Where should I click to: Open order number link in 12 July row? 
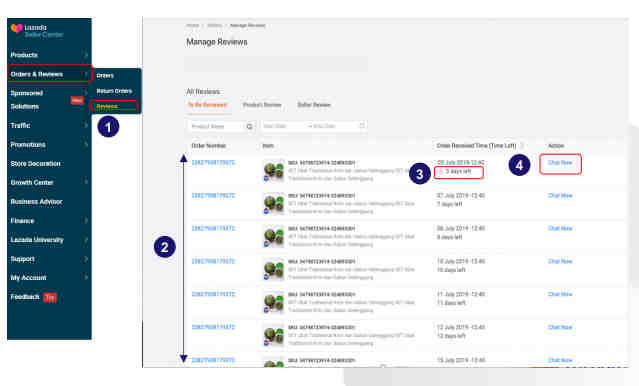coord(213,327)
